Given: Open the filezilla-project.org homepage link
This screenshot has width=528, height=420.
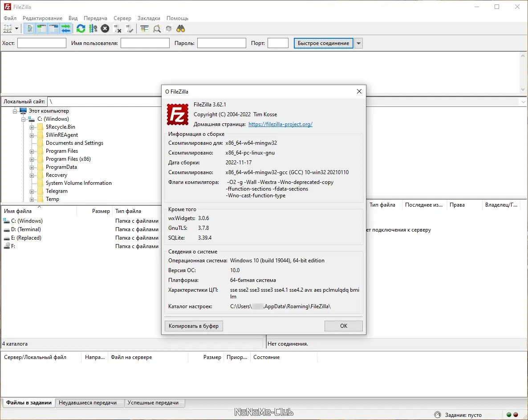Looking at the screenshot, I should tap(280, 124).
